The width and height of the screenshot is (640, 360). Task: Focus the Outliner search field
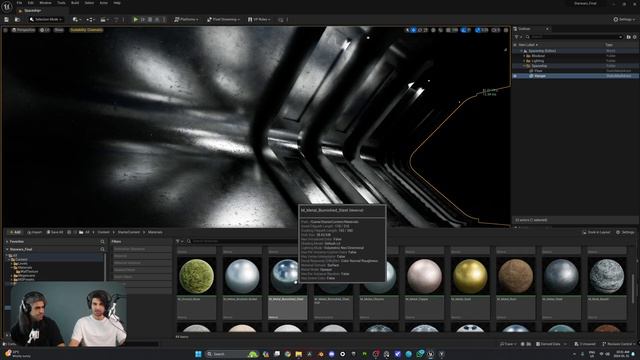coord(574,37)
